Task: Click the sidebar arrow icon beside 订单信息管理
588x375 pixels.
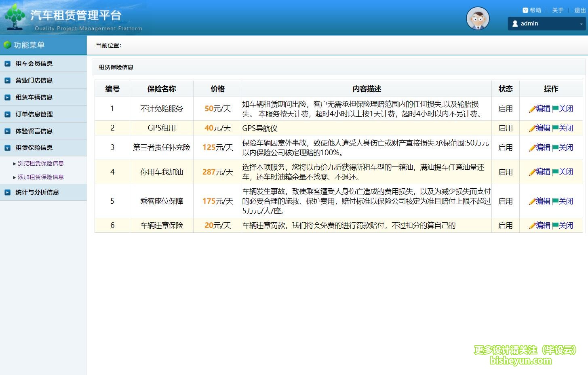Action: [x=7, y=114]
